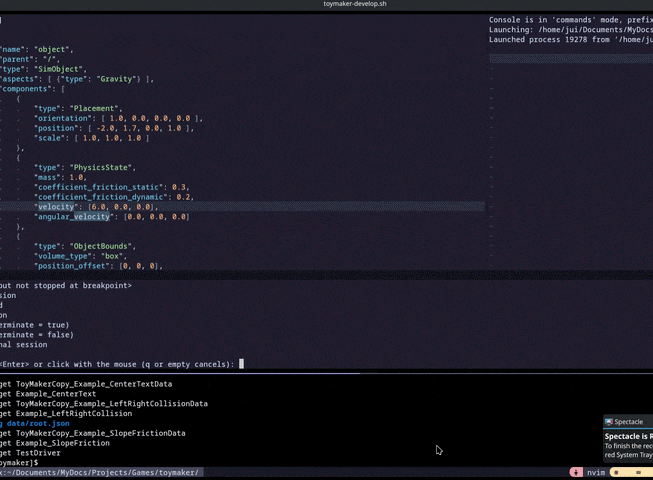Click the cursor after '(q or empty cancels):' prompt
653x480 pixels.
point(241,364)
